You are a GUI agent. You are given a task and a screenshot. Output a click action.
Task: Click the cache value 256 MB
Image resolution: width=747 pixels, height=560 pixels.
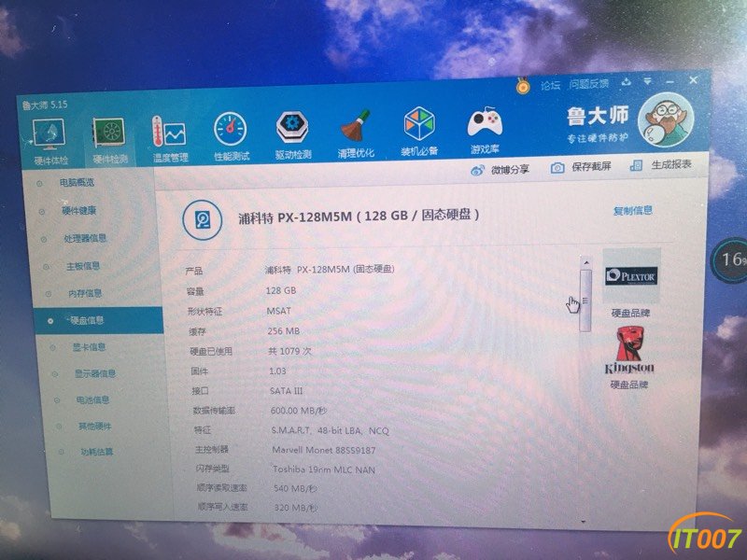tap(284, 331)
